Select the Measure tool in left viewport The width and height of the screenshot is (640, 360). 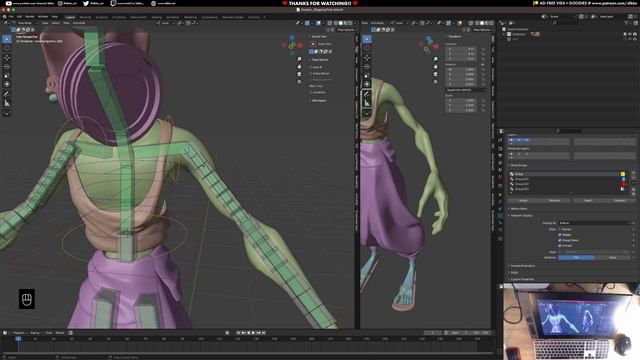pos(7,103)
